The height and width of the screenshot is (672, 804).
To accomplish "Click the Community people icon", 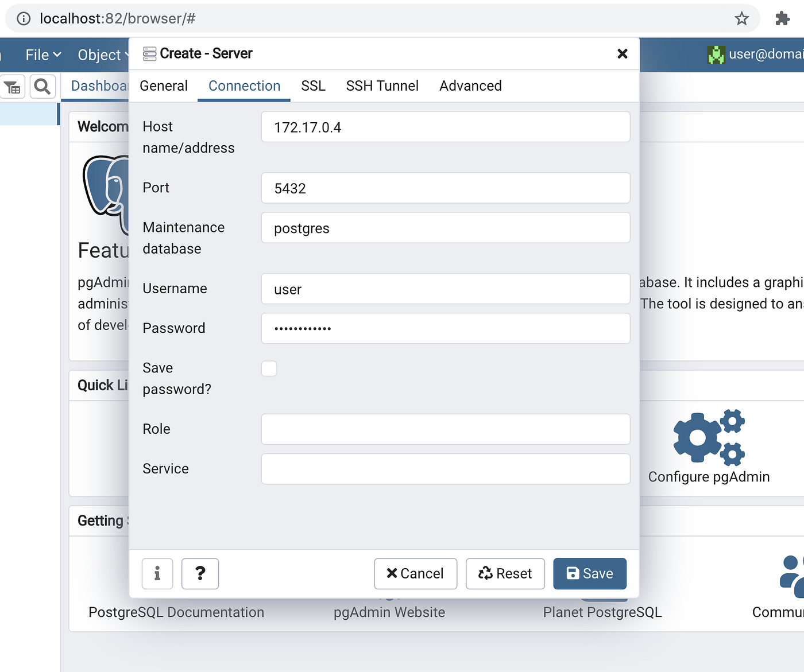I will [x=793, y=576].
